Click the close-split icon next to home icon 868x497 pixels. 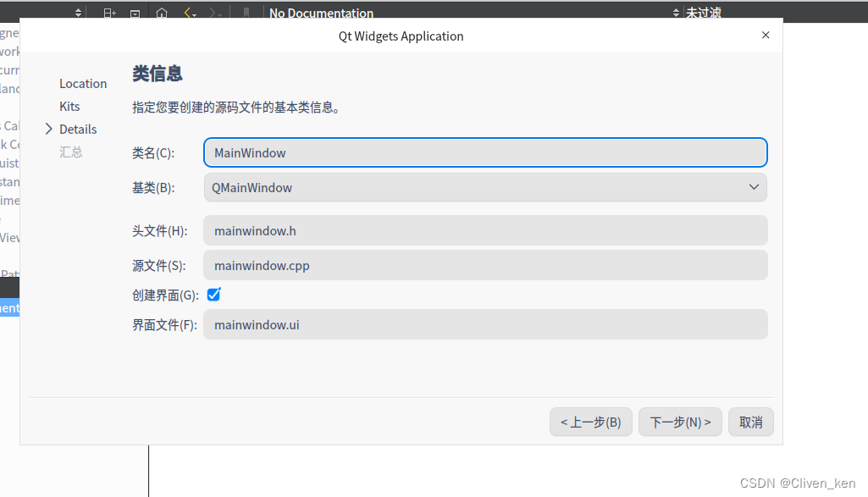[x=135, y=13]
